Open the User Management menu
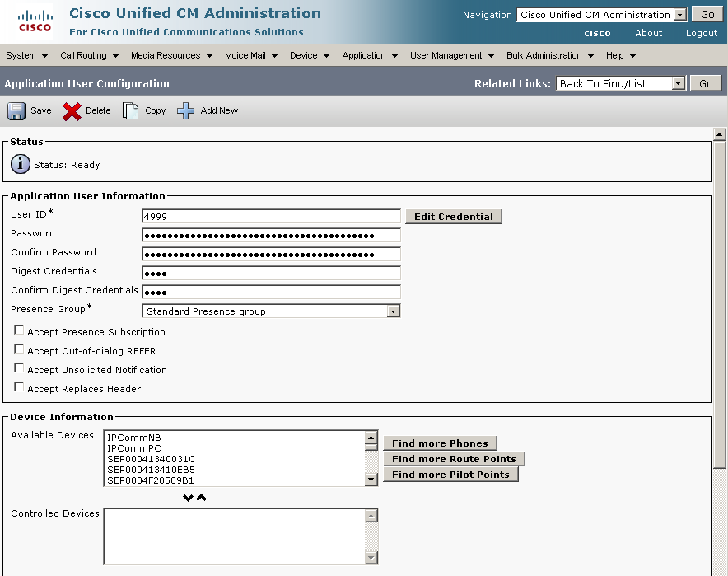 click(452, 55)
